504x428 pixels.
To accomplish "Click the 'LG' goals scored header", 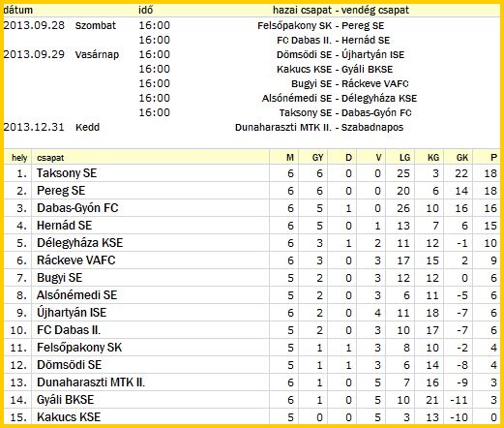I will click(x=404, y=158).
